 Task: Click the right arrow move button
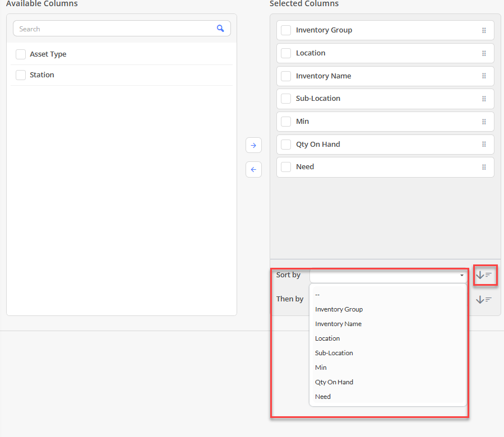click(253, 145)
